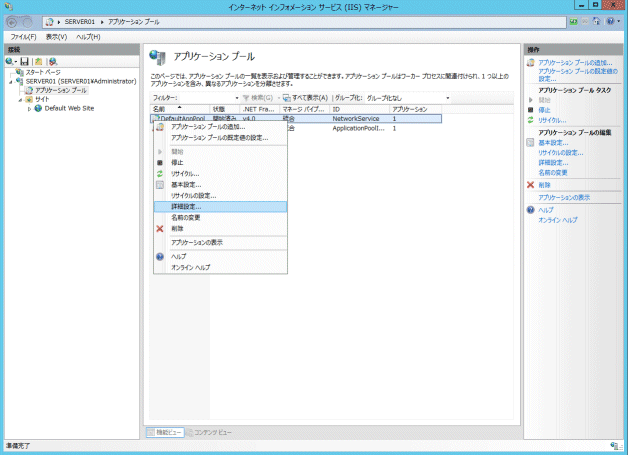Click リサイクルの設定... link in Actions pane
628x455 pixels.
(x=561, y=153)
